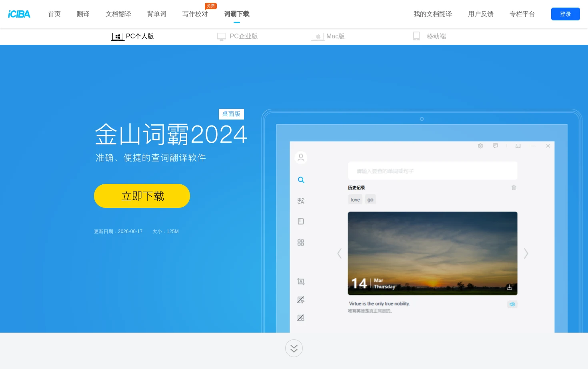588x369 pixels.
Task: Click the monitor icon for PC企业版
Action: click(x=222, y=37)
